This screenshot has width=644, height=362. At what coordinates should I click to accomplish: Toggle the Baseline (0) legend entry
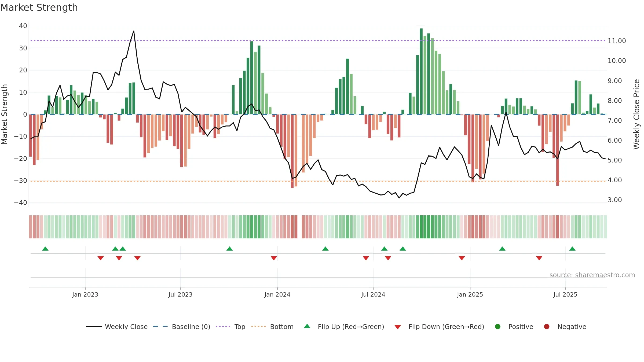click(x=181, y=327)
